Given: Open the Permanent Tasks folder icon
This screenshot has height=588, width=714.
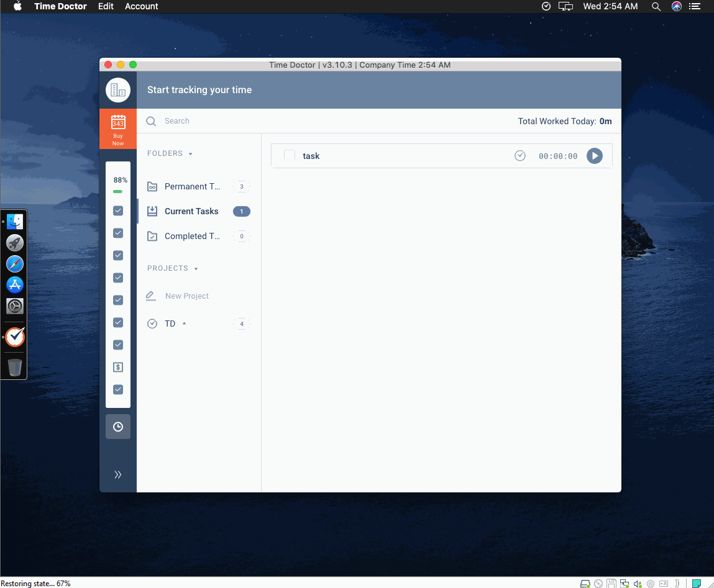Looking at the screenshot, I should 152,186.
